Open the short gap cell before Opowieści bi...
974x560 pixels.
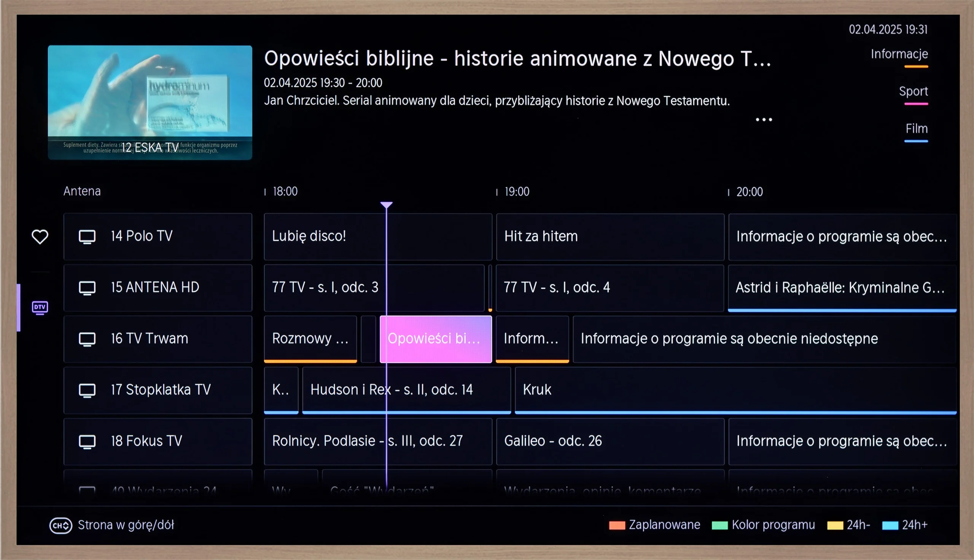[368, 339]
